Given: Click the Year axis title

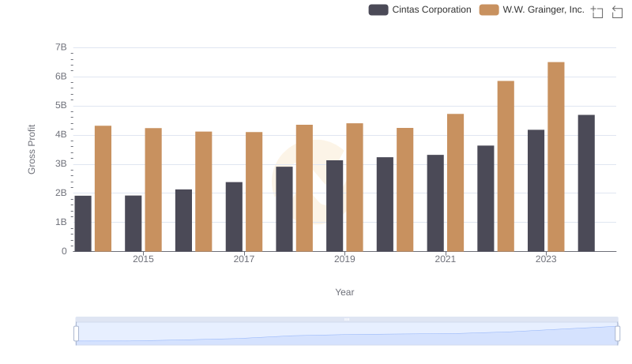Looking at the screenshot, I should 344,292.
